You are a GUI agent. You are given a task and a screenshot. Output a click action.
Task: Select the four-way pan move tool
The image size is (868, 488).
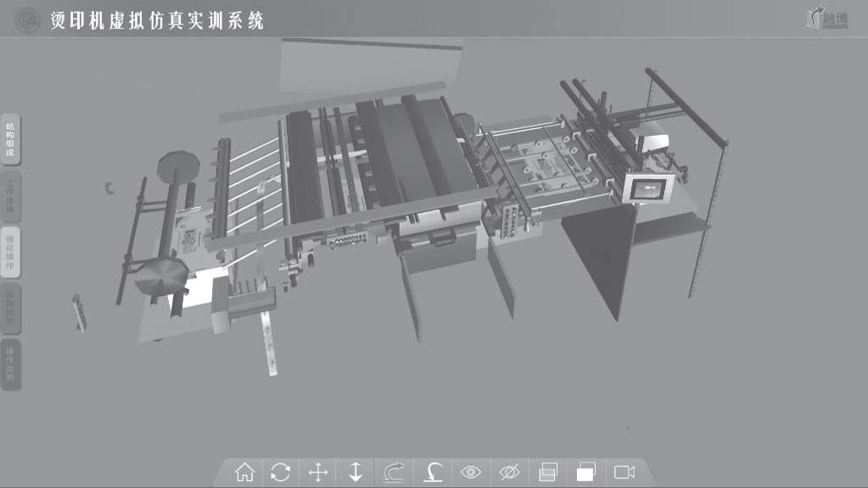click(x=318, y=473)
